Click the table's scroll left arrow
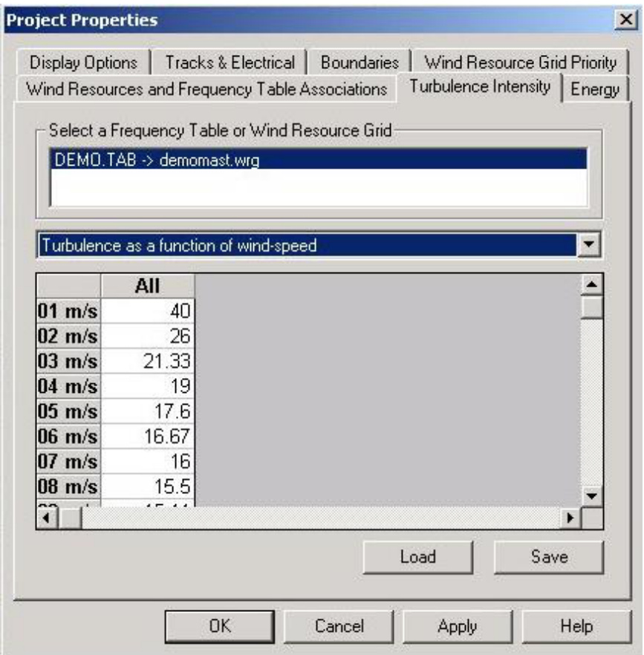Image resolution: width=644 pixels, height=655 pixels. pyautogui.click(x=46, y=518)
